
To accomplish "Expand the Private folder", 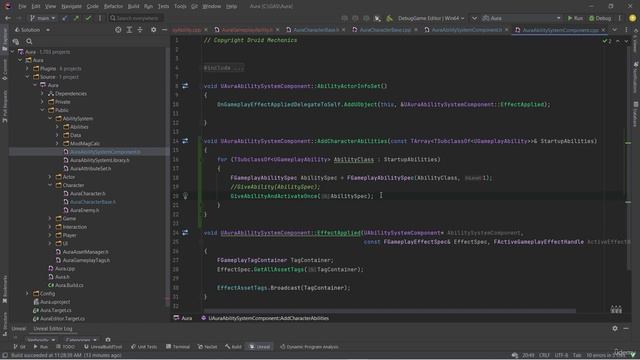I will coord(42,102).
